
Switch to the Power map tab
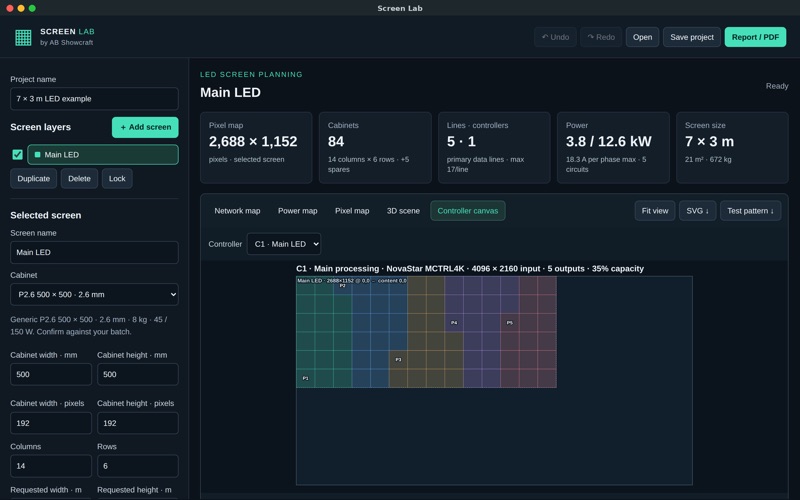tap(297, 211)
